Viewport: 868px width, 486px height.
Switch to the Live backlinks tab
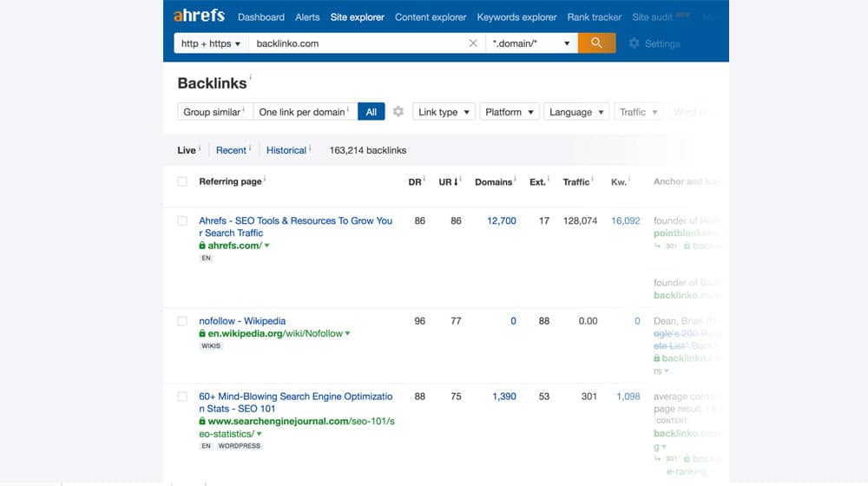(x=187, y=150)
